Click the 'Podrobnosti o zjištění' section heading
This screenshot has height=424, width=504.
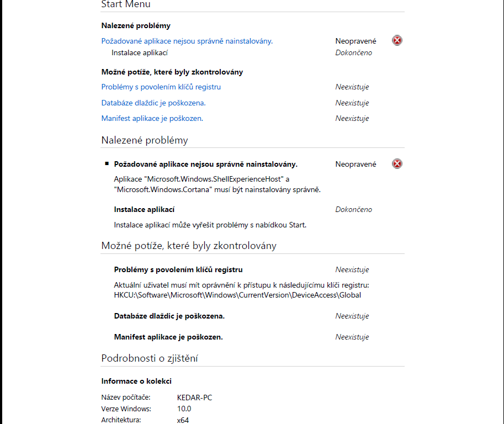tap(150, 358)
